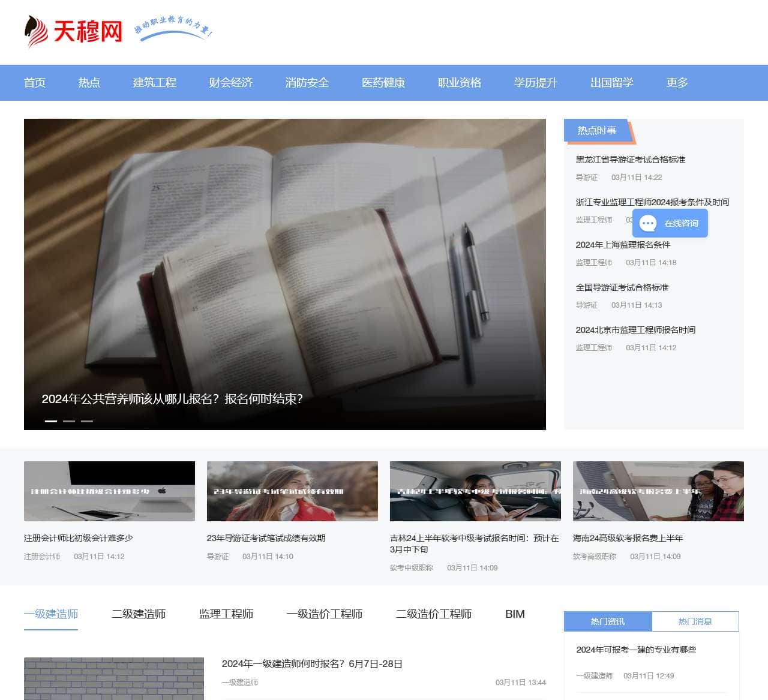
Task: Select the first carousel slide indicator
Action: [x=51, y=421]
